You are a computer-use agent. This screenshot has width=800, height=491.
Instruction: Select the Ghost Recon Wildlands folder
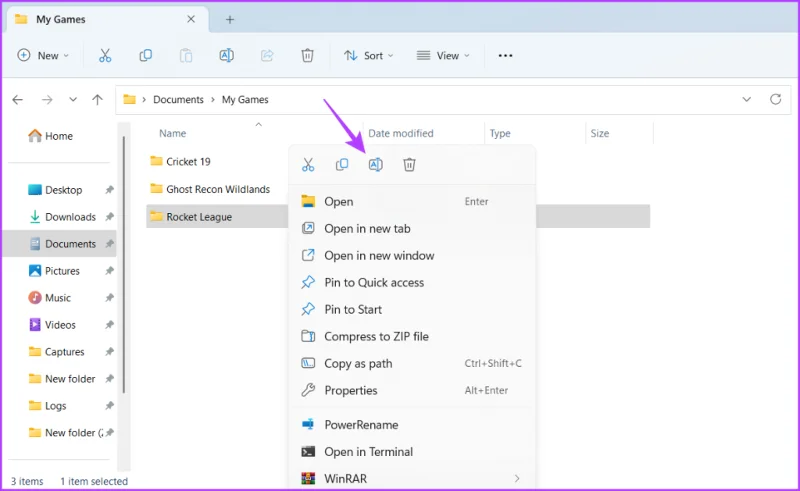[x=210, y=189]
